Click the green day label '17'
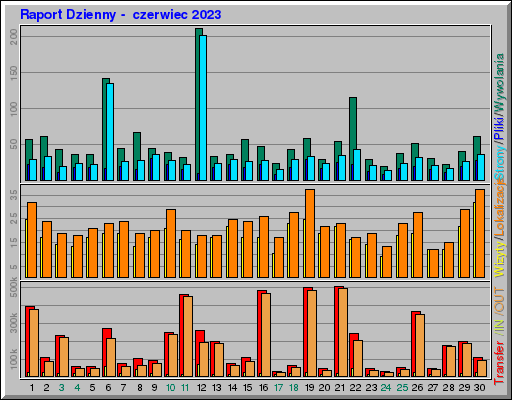This screenshot has width=512, height=400. point(278,387)
